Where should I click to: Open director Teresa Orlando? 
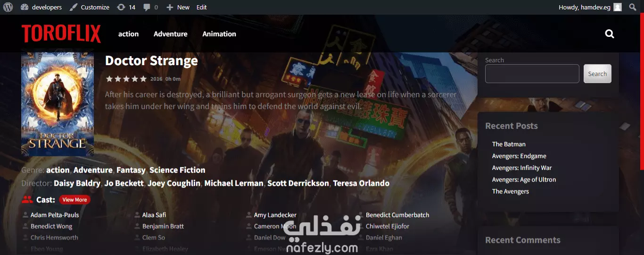[361, 183]
